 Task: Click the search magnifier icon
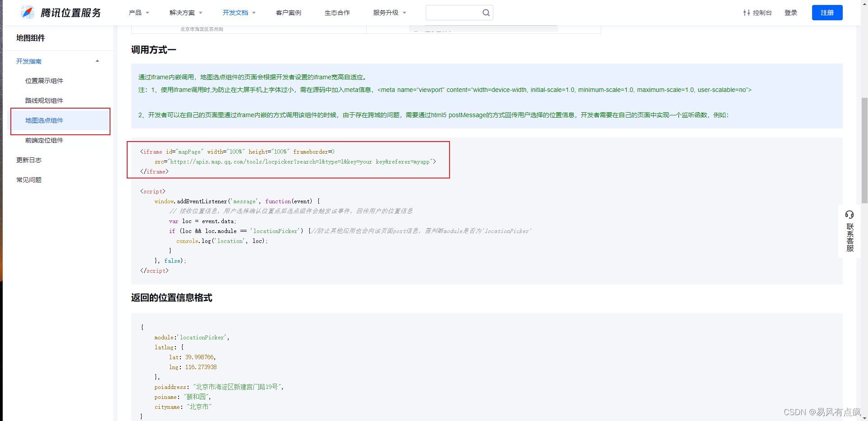point(486,13)
